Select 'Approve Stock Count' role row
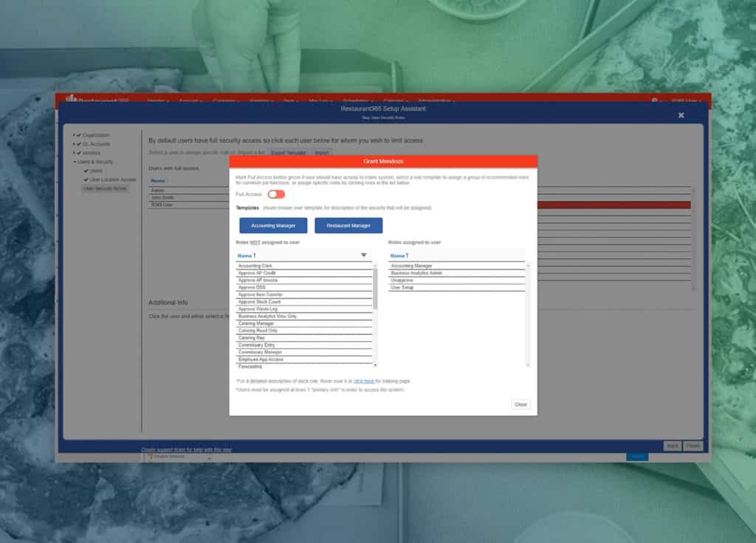Image resolution: width=756 pixels, height=543 pixels. [303, 301]
